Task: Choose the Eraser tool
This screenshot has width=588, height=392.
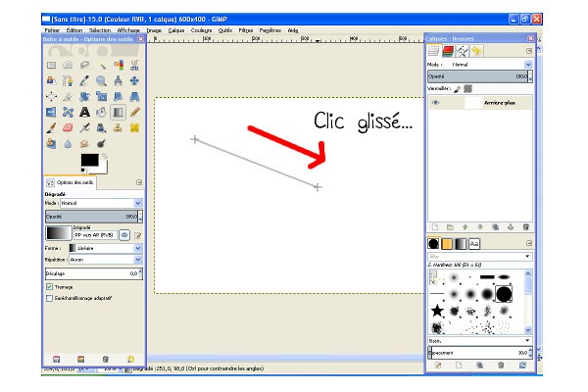Action: point(69,127)
